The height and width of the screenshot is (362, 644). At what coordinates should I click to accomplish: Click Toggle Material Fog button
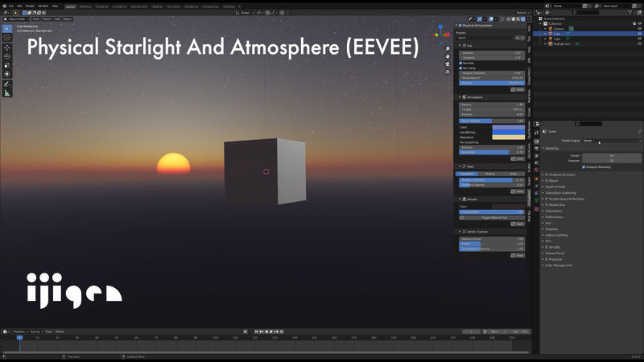(492, 217)
